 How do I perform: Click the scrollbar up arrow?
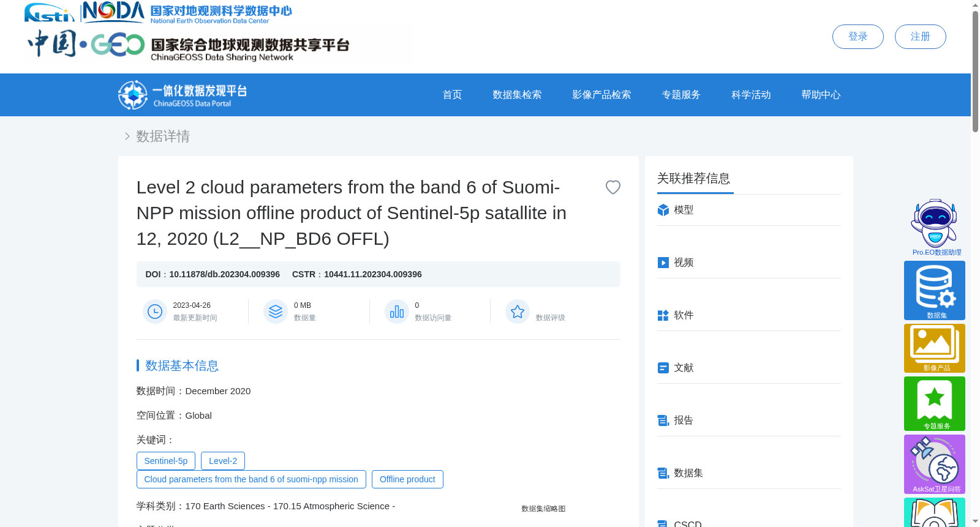[975, 5]
